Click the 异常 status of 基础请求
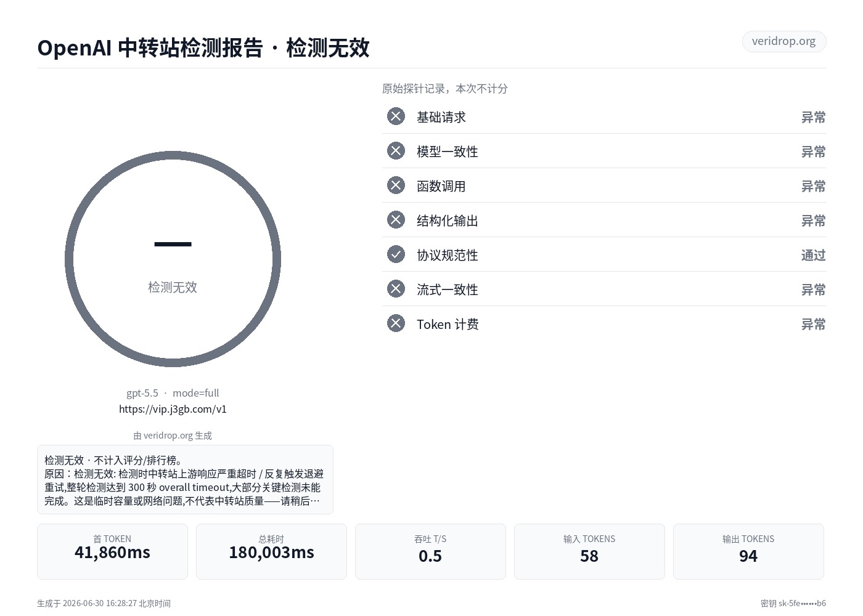This screenshot has height=616, width=863. pyautogui.click(x=813, y=117)
